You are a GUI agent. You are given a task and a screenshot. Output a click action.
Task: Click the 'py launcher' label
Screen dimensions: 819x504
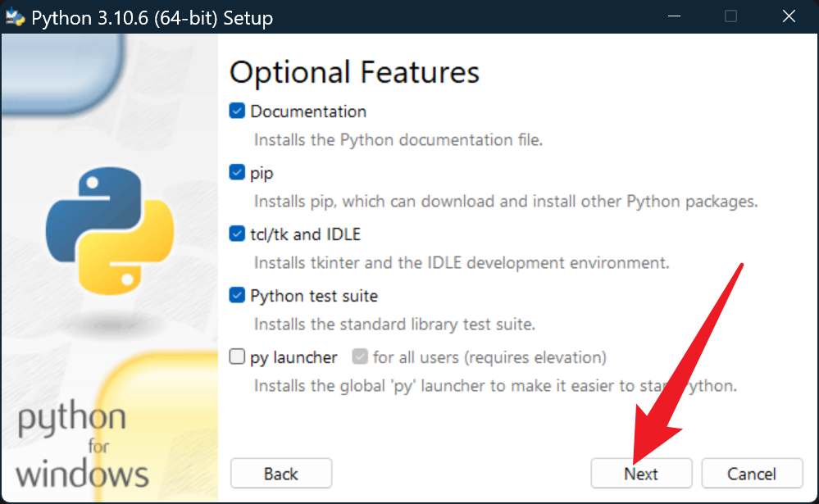coord(293,358)
